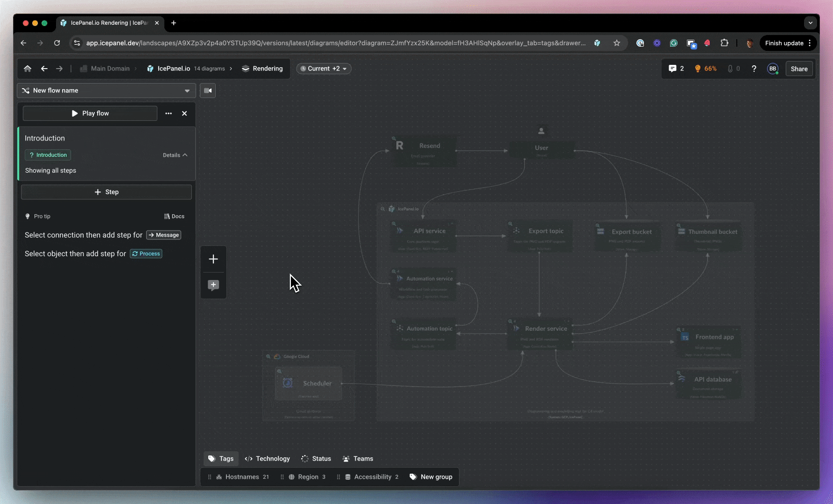Collapse the Details expander
Viewport: 833px width, 504px height.
[175, 155]
